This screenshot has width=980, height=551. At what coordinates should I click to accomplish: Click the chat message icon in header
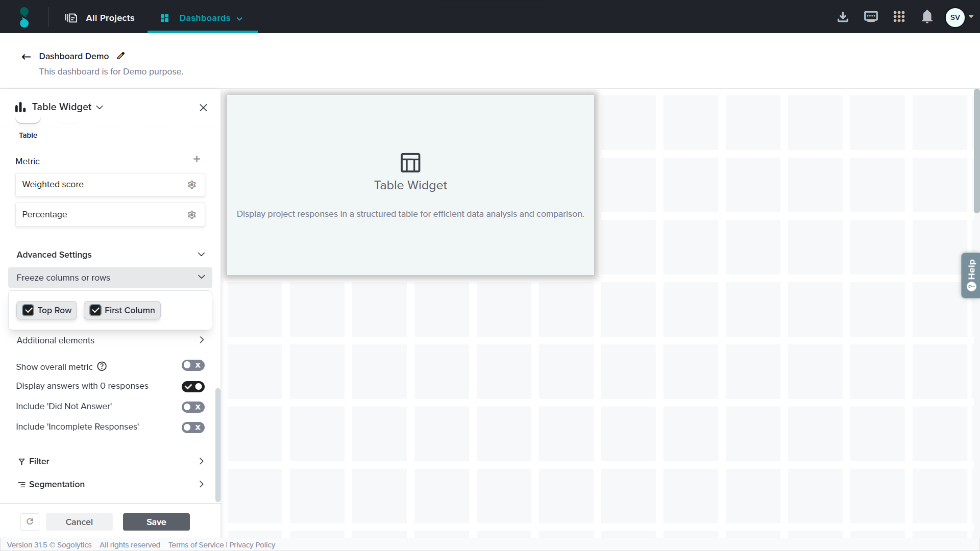click(x=871, y=17)
